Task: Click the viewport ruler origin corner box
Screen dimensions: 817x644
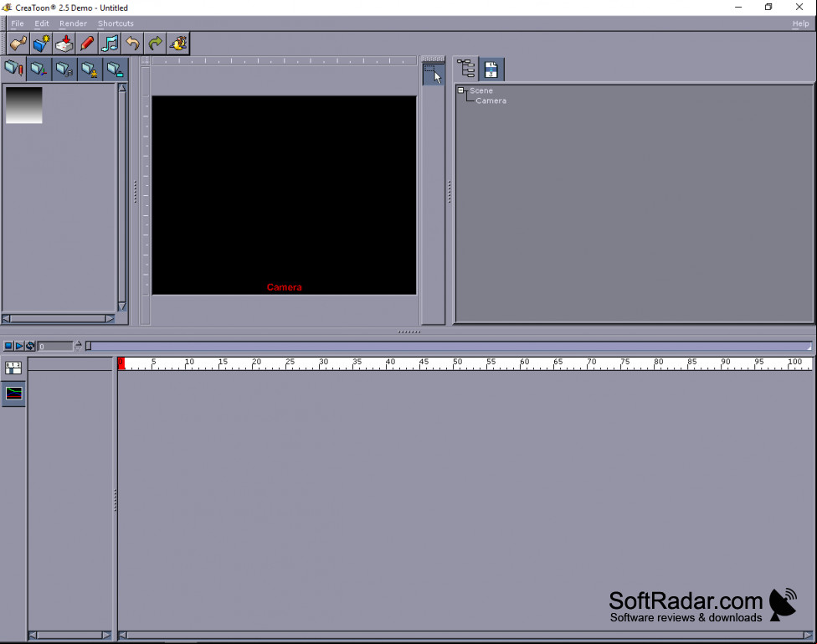Action: [146, 61]
